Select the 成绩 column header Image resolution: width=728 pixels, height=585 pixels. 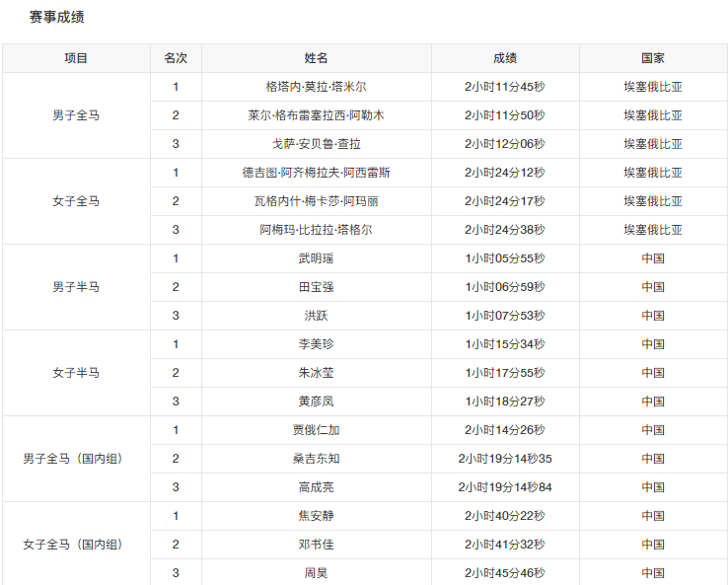click(505, 58)
